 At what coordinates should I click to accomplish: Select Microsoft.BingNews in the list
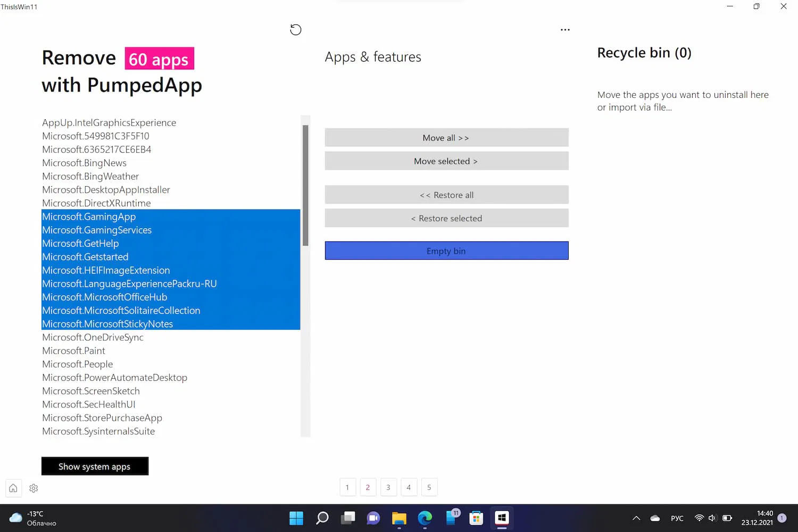coord(171,163)
